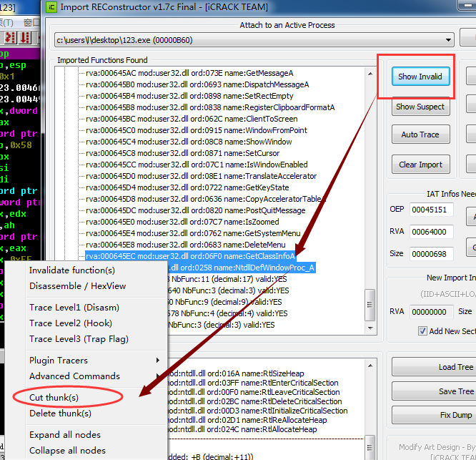Click log line RtlAllocateHeap
The image size is (476, 460).
point(242,429)
